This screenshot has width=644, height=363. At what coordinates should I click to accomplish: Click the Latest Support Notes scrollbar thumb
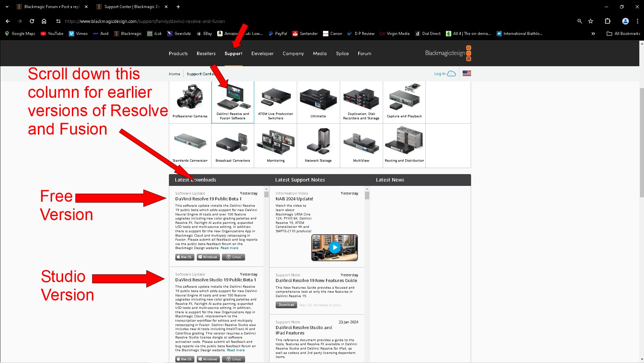(x=367, y=195)
